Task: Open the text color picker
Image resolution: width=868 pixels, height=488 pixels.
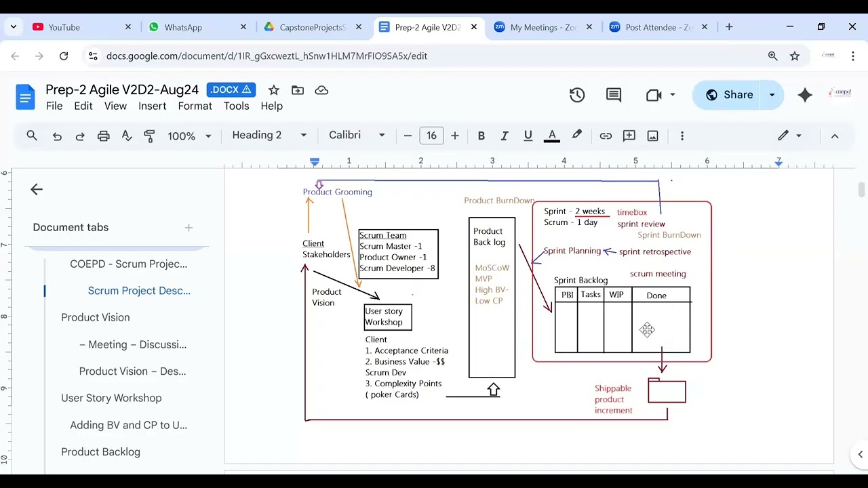Action: [x=552, y=136]
